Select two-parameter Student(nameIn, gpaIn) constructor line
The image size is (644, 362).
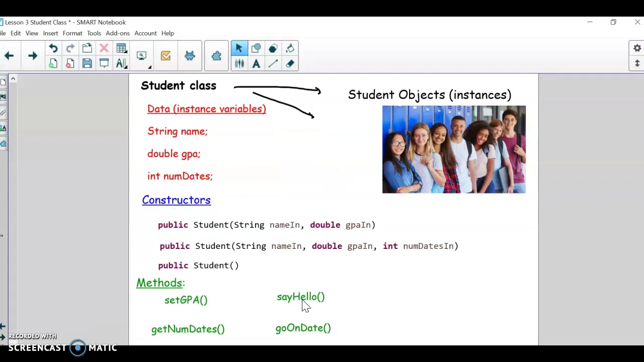click(267, 225)
